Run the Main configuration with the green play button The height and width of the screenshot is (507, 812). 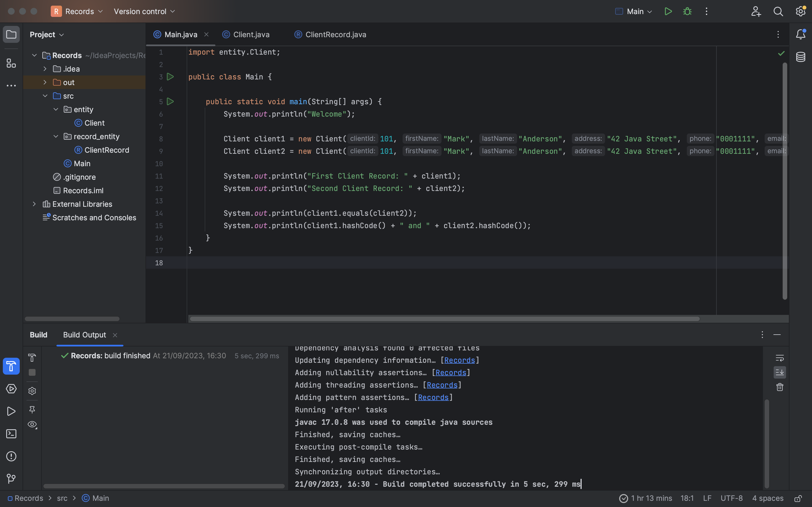[668, 11]
